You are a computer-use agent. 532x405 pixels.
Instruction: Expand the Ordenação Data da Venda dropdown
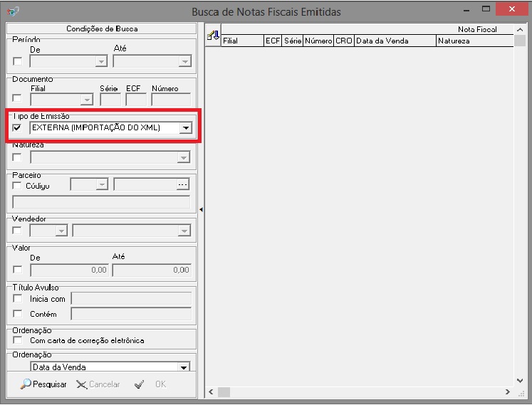pyautogui.click(x=184, y=367)
